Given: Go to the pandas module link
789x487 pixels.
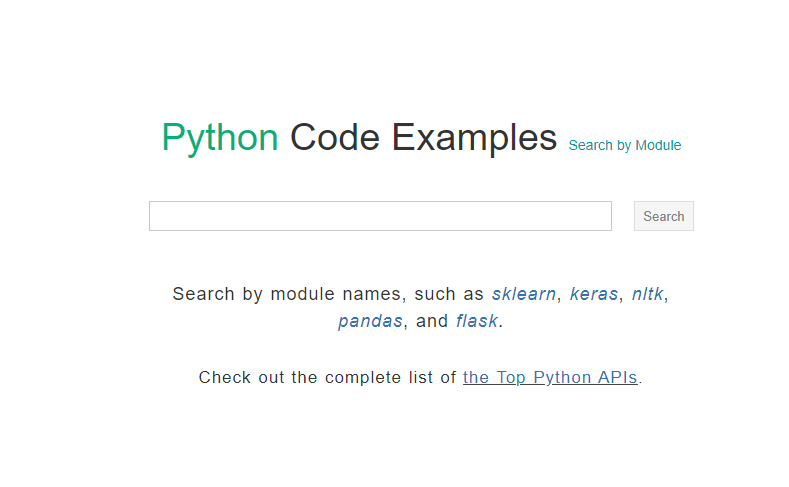Looking at the screenshot, I should point(370,321).
